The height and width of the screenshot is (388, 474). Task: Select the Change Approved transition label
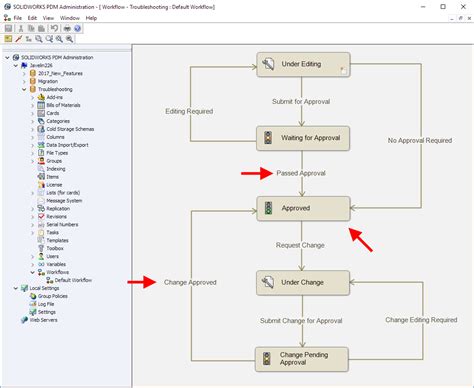pos(190,282)
